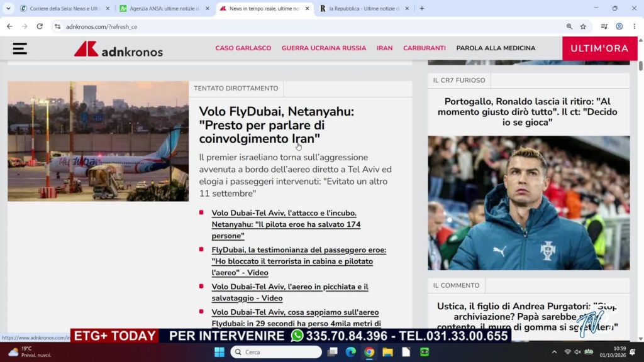Image resolution: width=644 pixels, height=362 pixels.
Task: Open headline Portogallo, Ronaldo lascia il ritiro
Action: point(528,112)
